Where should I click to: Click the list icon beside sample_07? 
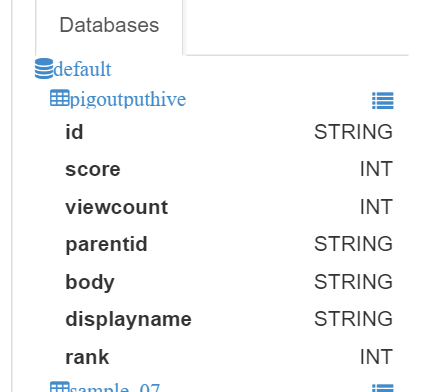pos(383,388)
